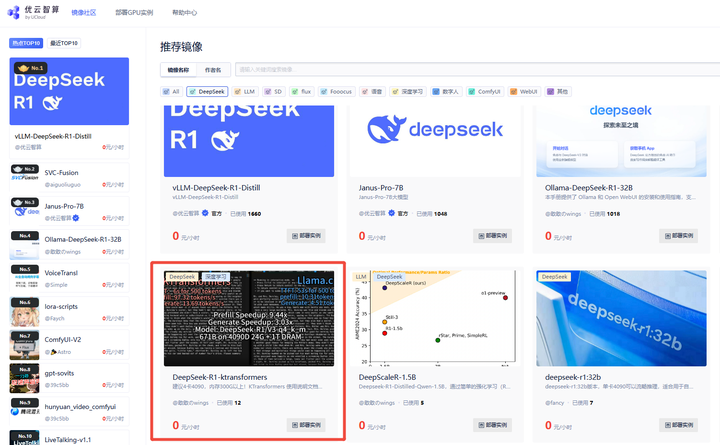The width and height of the screenshot is (720, 445).
Task: Open Janus-Pro-7B in the top 10 list
Action: coord(64,206)
